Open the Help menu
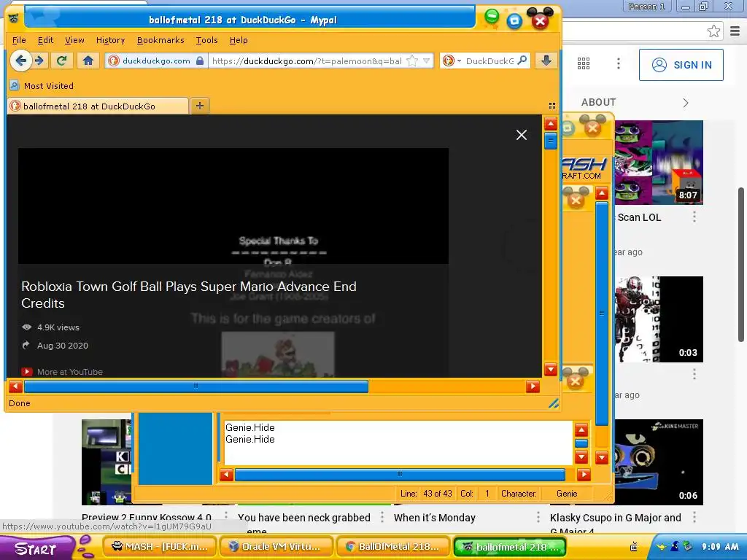 239,40
